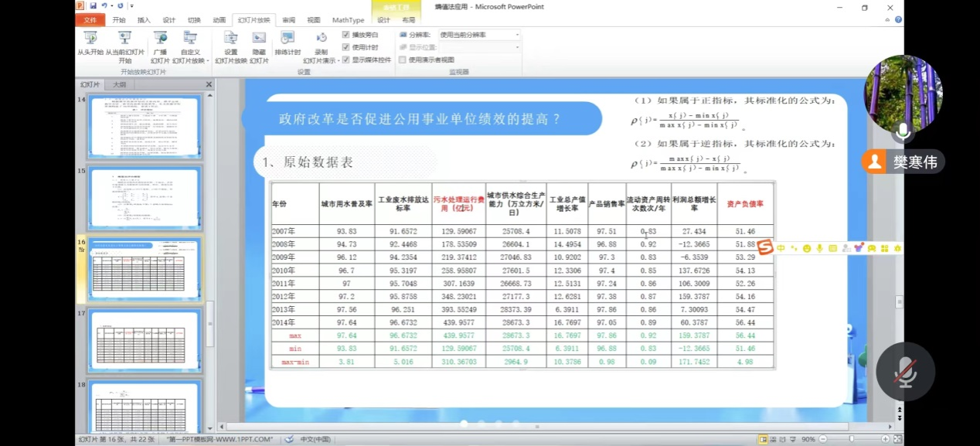
Task: Open the File (文件) button
Action: click(90, 20)
